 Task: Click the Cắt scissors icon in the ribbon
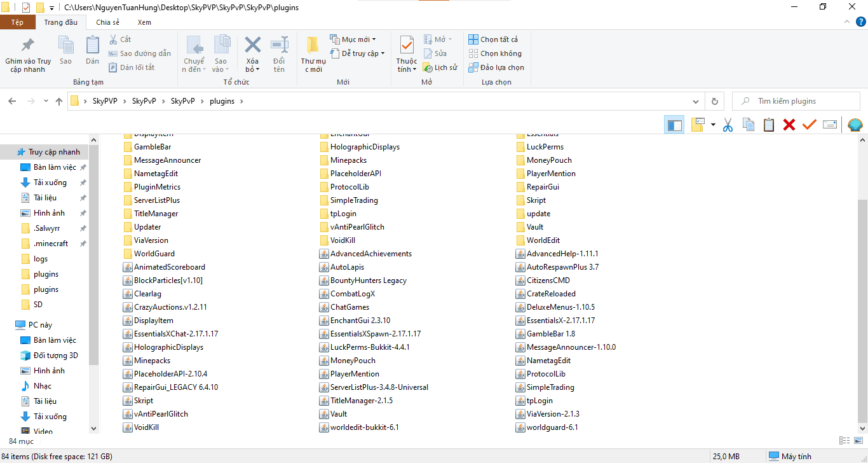pos(113,39)
